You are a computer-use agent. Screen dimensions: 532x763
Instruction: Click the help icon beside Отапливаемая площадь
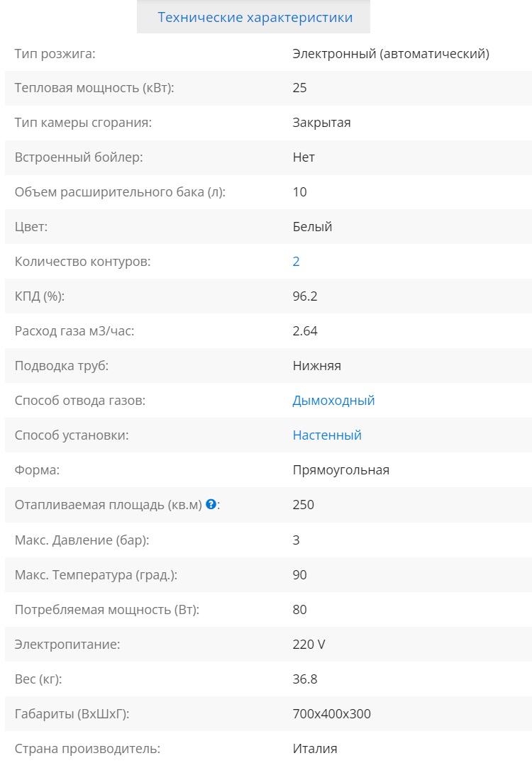[211, 505]
